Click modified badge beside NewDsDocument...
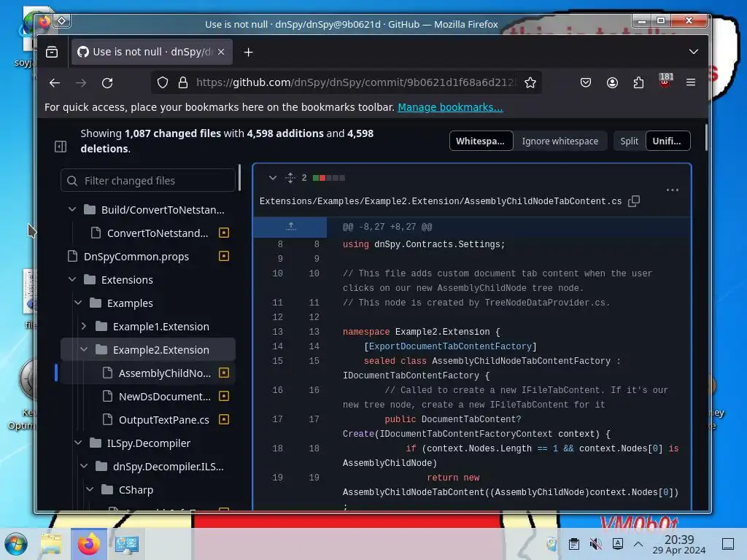 (x=223, y=396)
